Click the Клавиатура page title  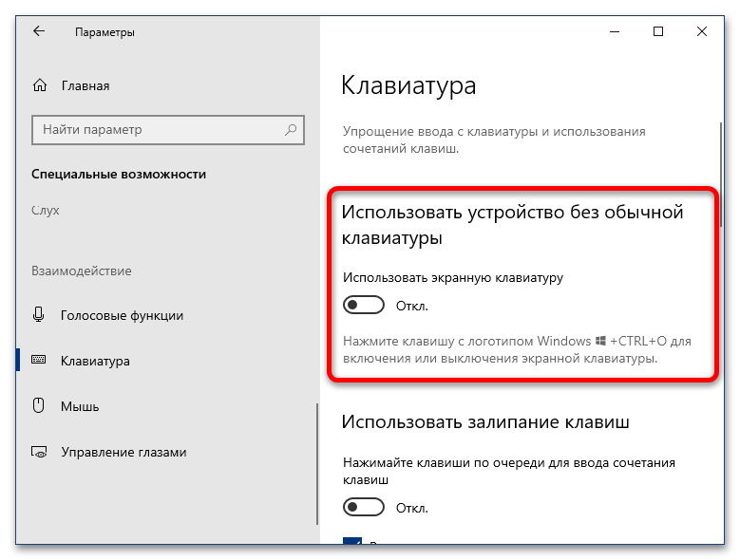[x=408, y=86]
